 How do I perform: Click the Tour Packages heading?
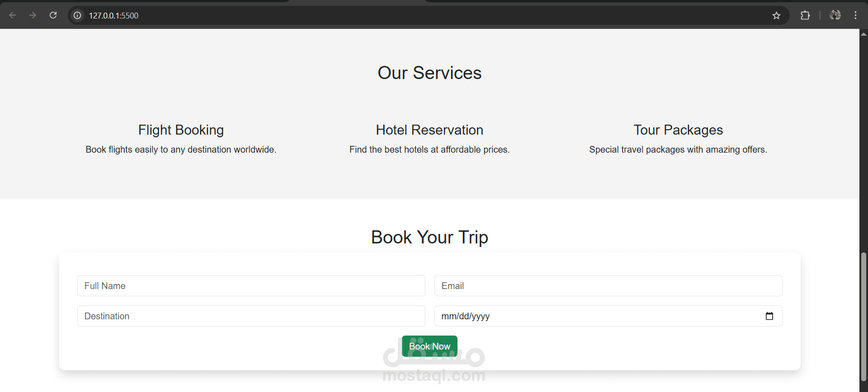(678, 130)
